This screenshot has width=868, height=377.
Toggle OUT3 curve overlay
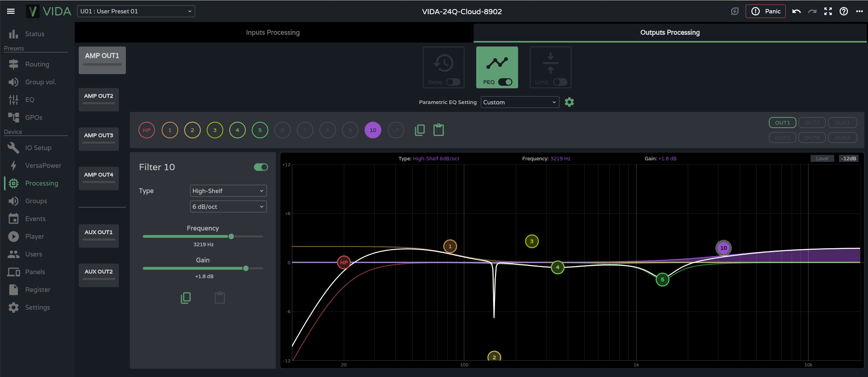(x=812, y=123)
